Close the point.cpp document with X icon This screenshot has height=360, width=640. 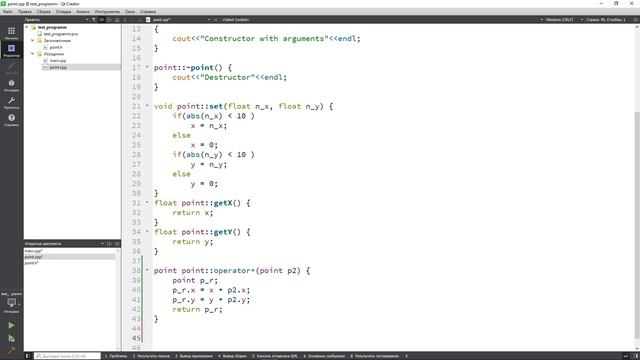click(x=216, y=20)
